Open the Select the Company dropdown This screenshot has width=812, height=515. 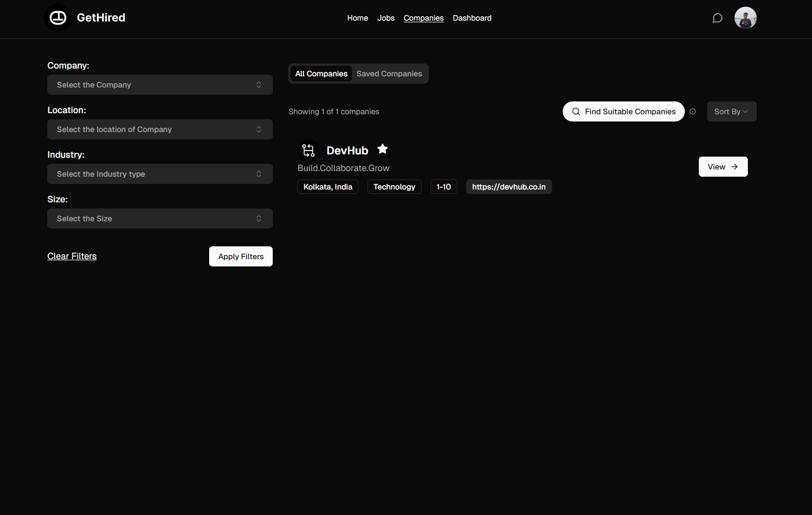pyautogui.click(x=160, y=85)
